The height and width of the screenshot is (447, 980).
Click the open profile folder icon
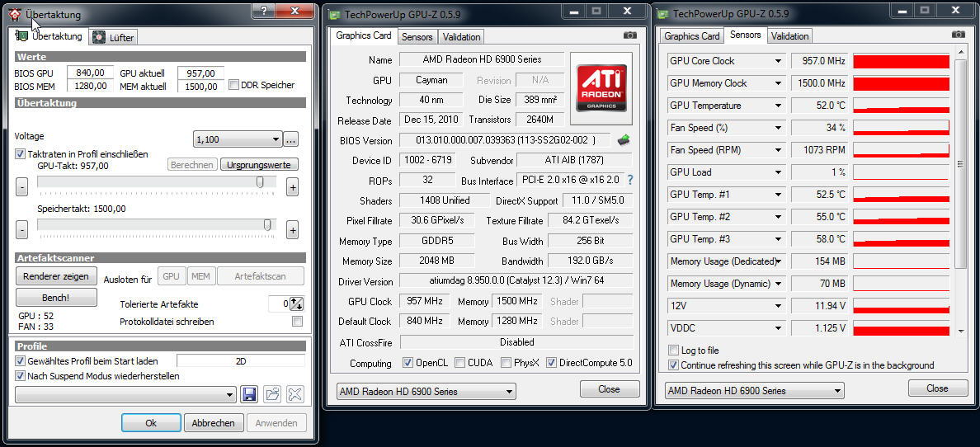(x=272, y=394)
